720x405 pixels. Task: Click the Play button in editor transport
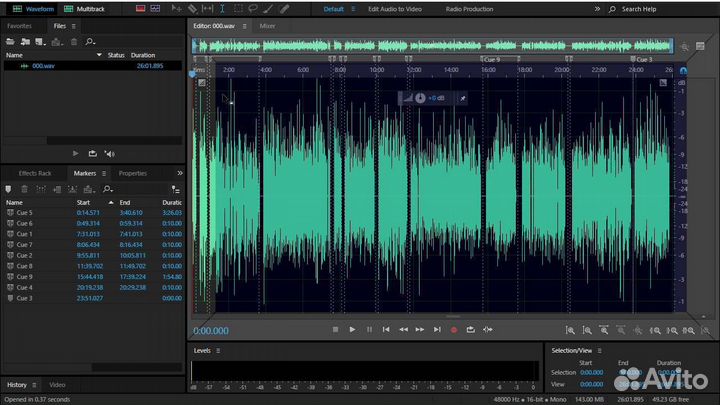[352, 330]
